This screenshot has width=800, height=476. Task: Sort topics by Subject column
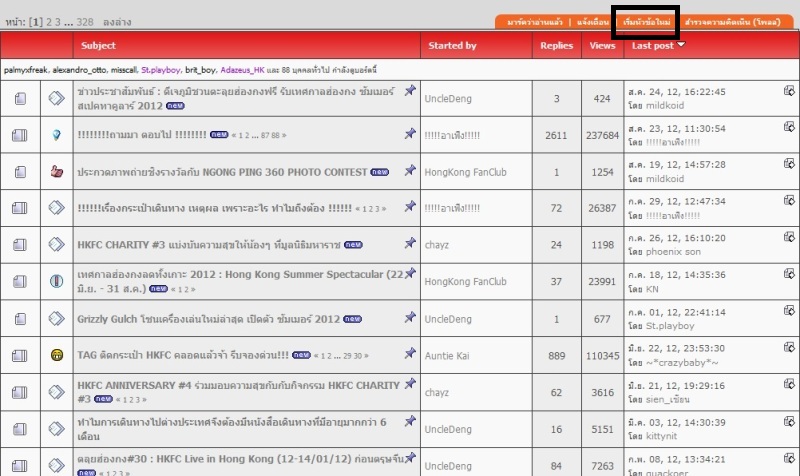pyautogui.click(x=98, y=45)
